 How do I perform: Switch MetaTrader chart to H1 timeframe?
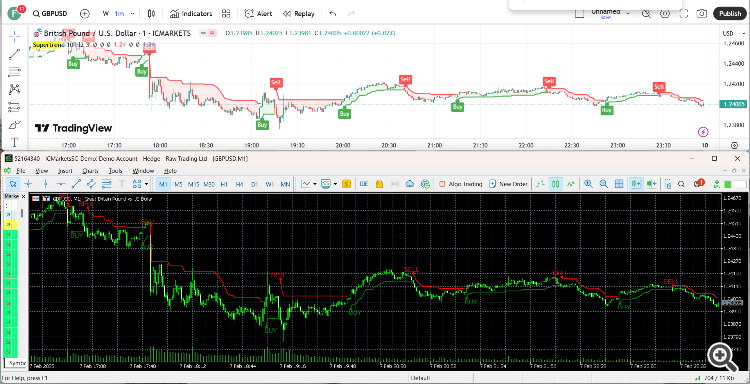224,184
